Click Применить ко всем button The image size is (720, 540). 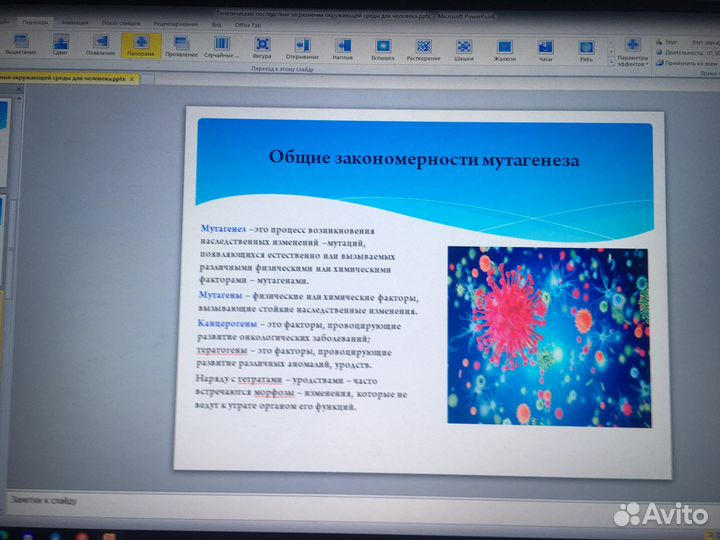tap(687, 63)
